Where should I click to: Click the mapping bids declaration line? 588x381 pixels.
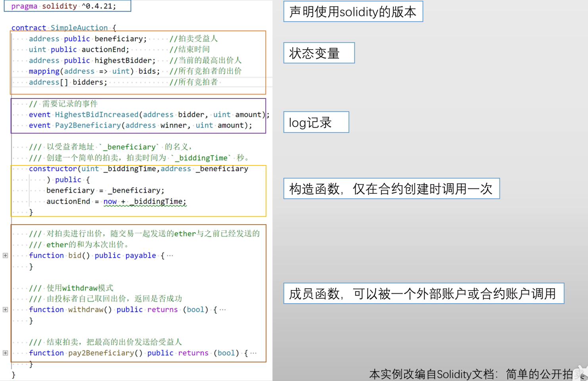click(135, 71)
